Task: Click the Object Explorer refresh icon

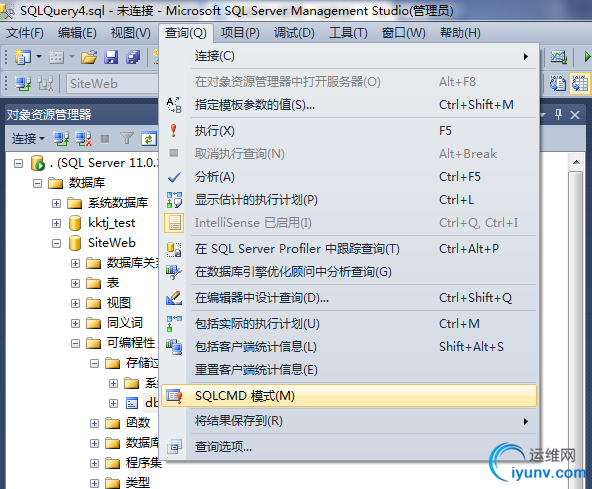Action: pos(149,139)
